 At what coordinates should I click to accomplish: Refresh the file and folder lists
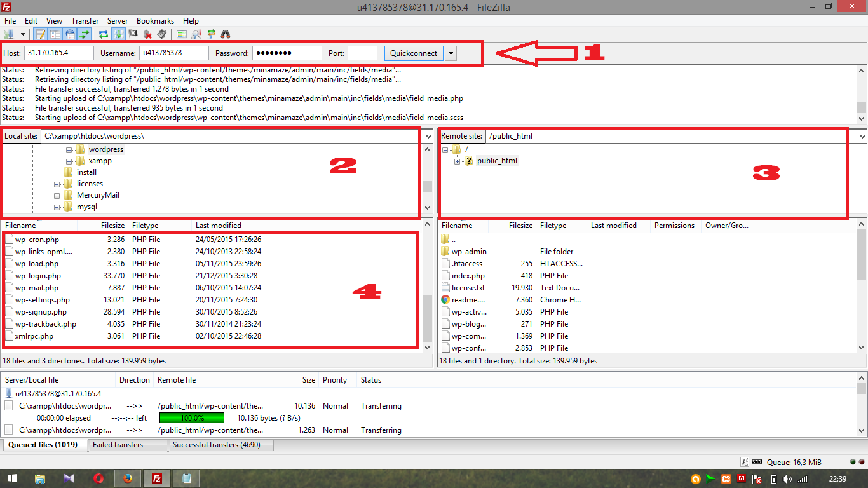pos(103,34)
